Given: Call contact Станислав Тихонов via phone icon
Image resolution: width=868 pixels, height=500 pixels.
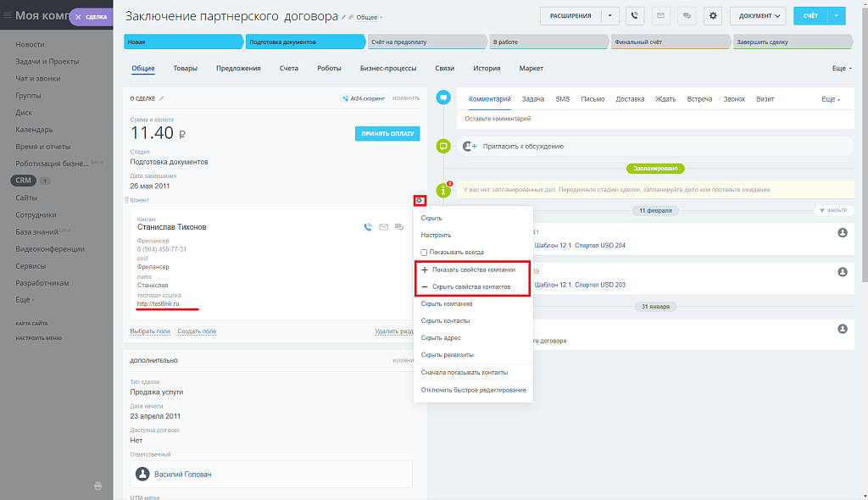Looking at the screenshot, I should (x=368, y=227).
